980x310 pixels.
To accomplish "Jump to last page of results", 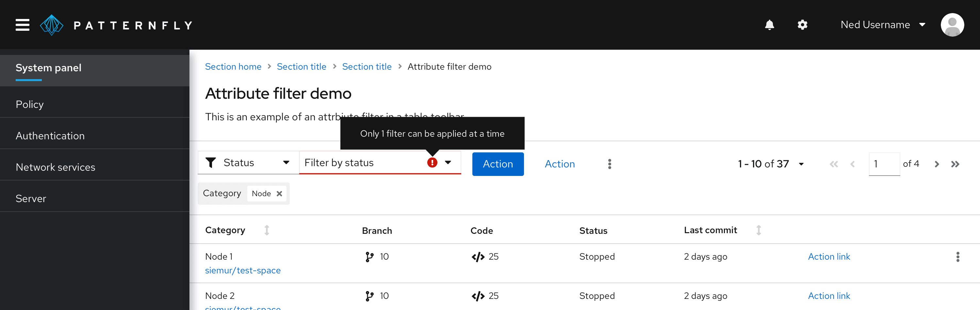I will [x=955, y=164].
